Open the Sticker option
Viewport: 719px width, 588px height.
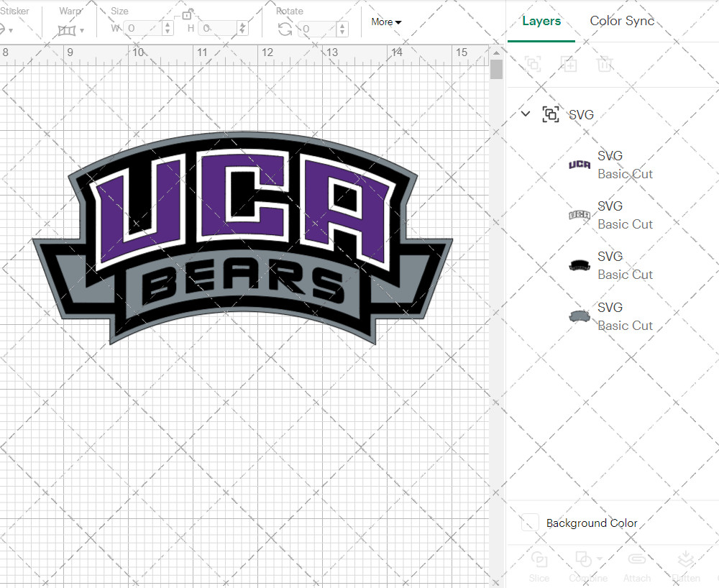pyautogui.click(x=9, y=29)
